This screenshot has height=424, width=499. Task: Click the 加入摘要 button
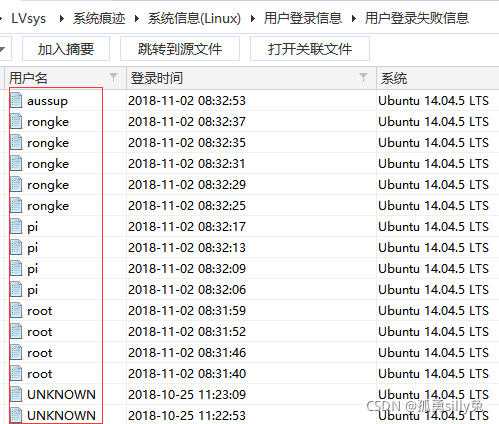[x=66, y=49]
